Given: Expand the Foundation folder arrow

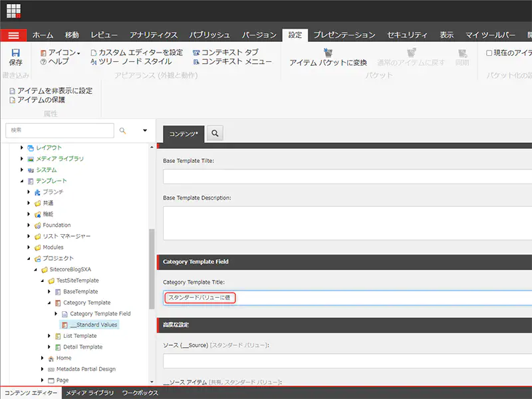Looking at the screenshot, I should [29, 225].
